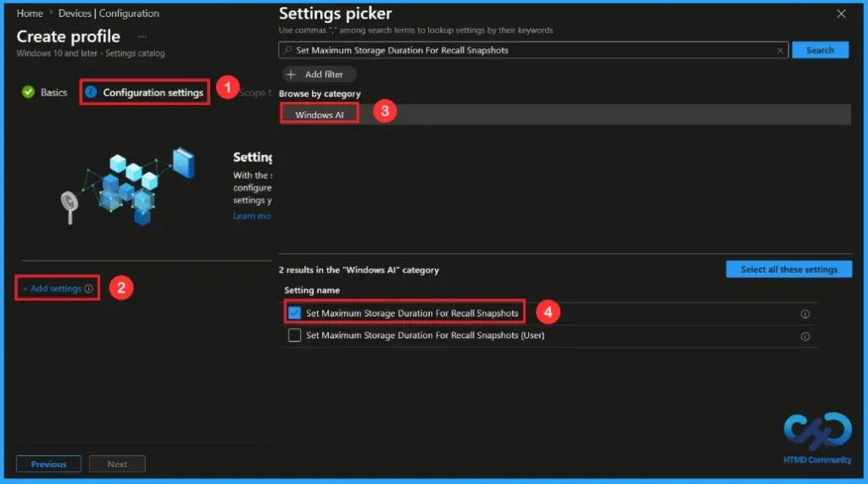
Task: Click Select all these settings button
Action: [789, 270]
